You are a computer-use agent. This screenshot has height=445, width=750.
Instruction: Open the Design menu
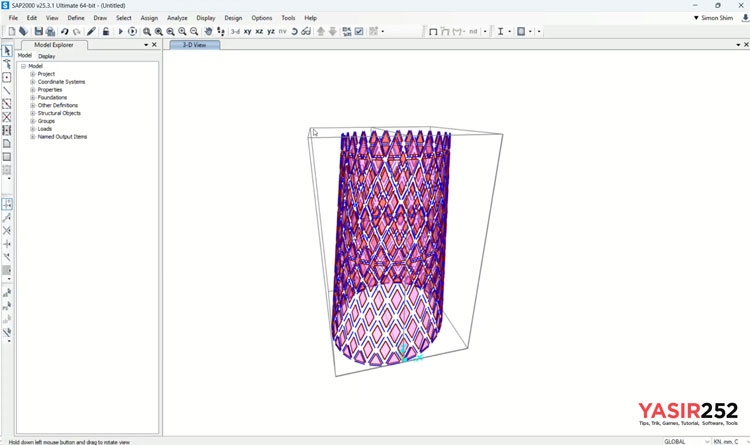[233, 18]
